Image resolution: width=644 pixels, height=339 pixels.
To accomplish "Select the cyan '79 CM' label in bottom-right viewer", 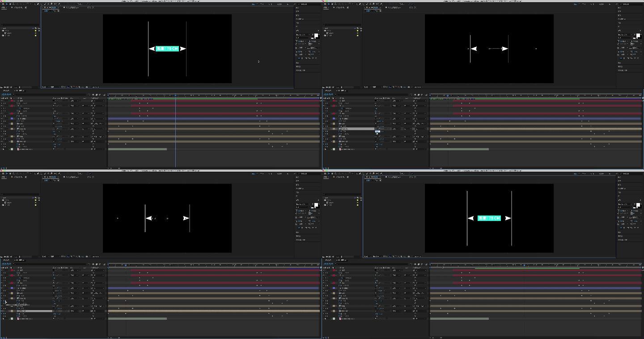I will pyautogui.click(x=489, y=218).
